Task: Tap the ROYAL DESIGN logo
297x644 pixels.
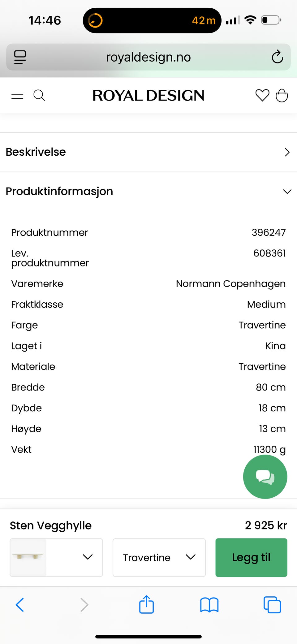Action: click(148, 95)
